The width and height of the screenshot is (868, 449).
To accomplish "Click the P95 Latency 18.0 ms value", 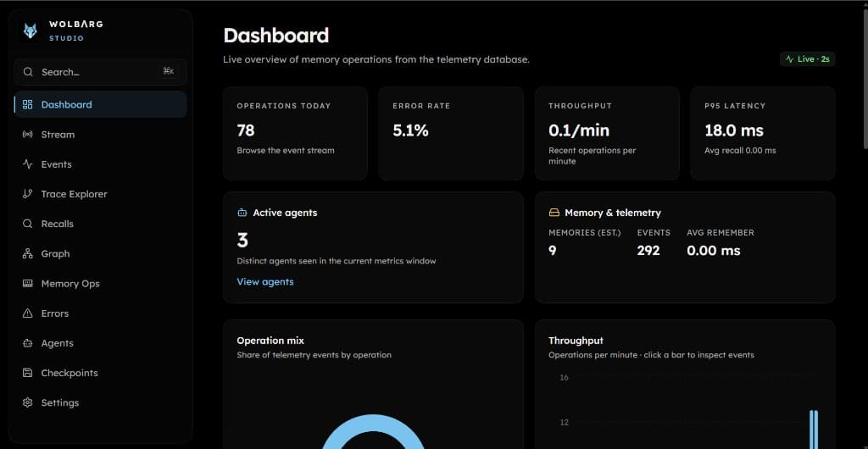I will point(733,130).
